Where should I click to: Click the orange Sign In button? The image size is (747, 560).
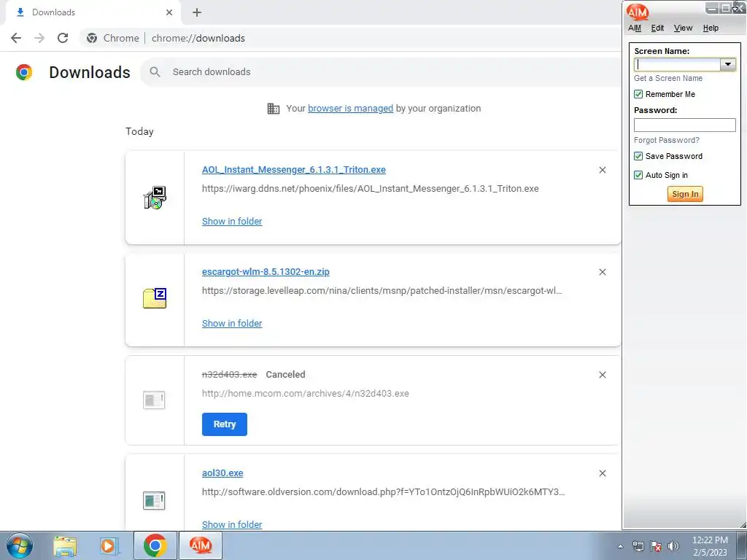tap(685, 194)
